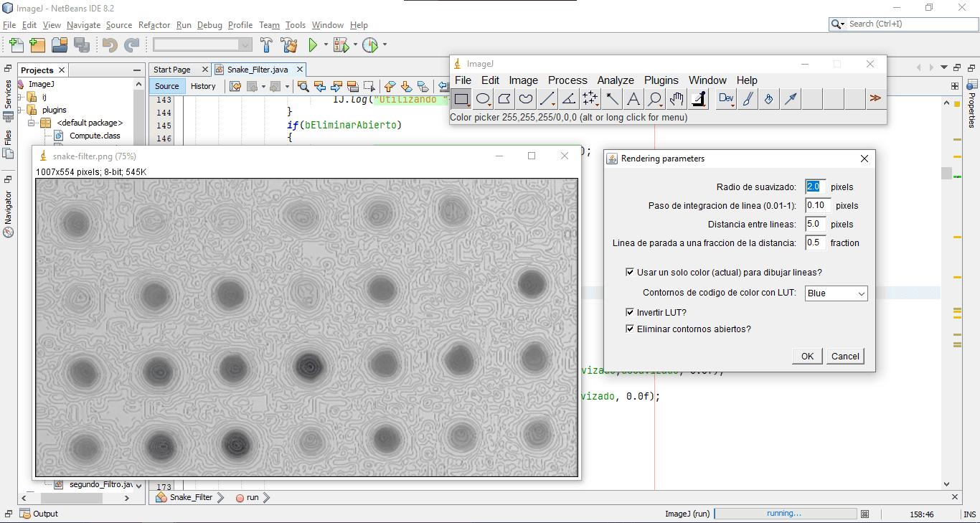This screenshot has width=980, height=523.
Task: Choose the Straight Line tool
Action: [547, 98]
